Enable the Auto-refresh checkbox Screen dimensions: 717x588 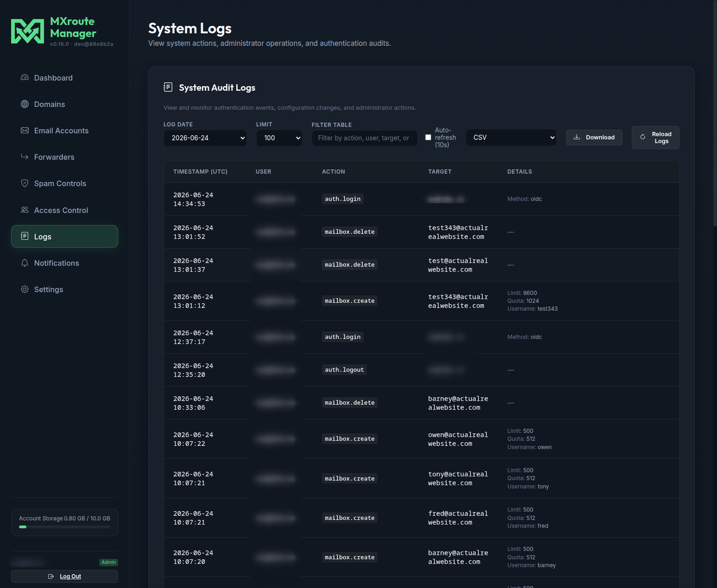click(428, 138)
